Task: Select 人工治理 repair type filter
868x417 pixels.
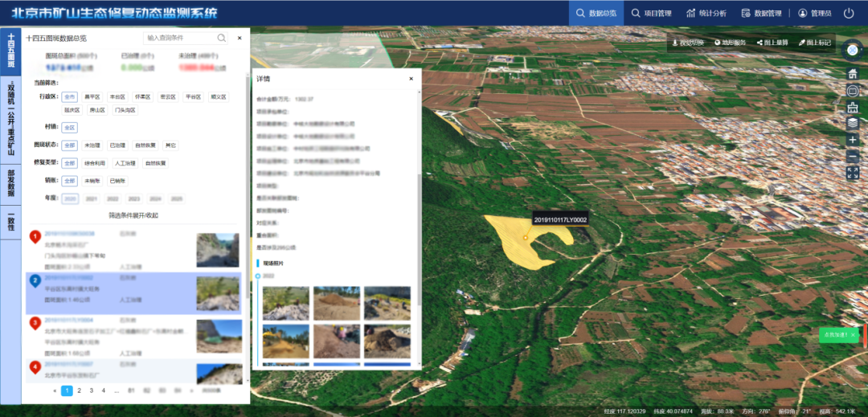Action: 123,163
